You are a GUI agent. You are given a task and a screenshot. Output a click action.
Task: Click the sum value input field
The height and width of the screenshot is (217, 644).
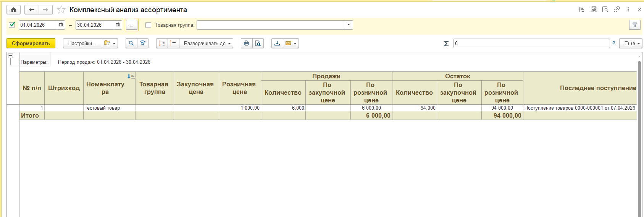pyautogui.click(x=531, y=43)
